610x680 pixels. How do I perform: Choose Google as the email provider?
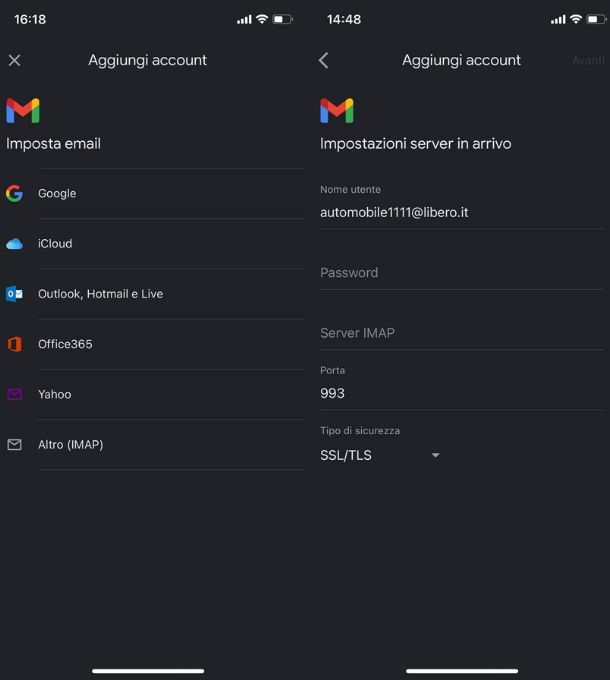point(152,193)
